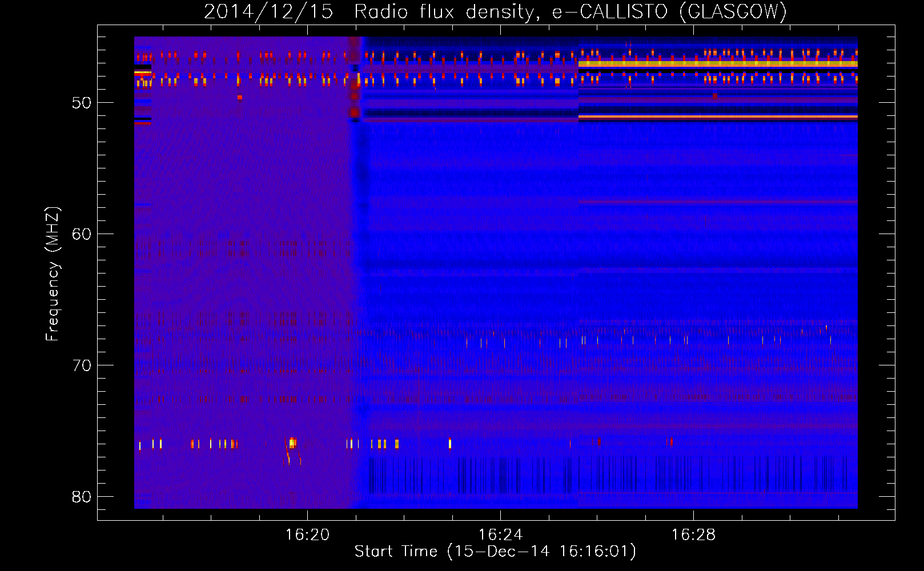Click the '80' frequency tick label
The height and width of the screenshot is (571, 924).
[82, 497]
